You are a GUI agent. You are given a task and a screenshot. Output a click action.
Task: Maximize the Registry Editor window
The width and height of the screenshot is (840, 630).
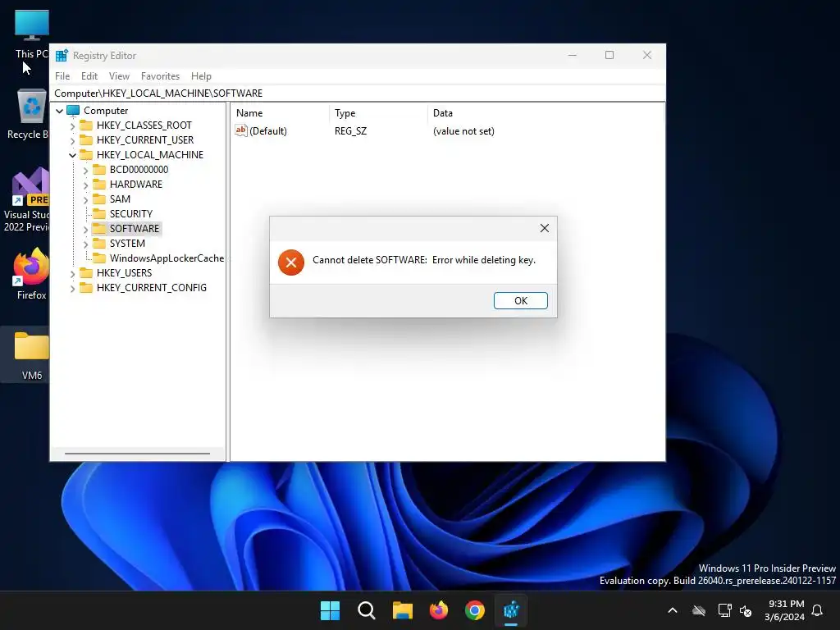click(609, 55)
